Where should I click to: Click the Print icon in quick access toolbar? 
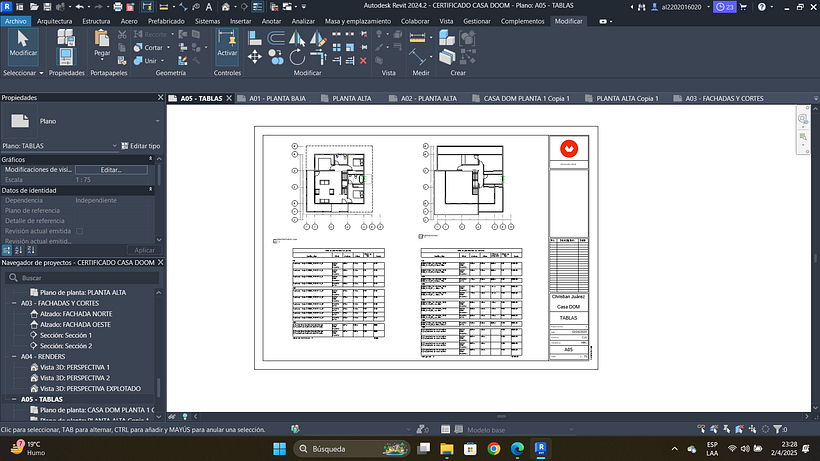pyautogui.click(x=118, y=7)
